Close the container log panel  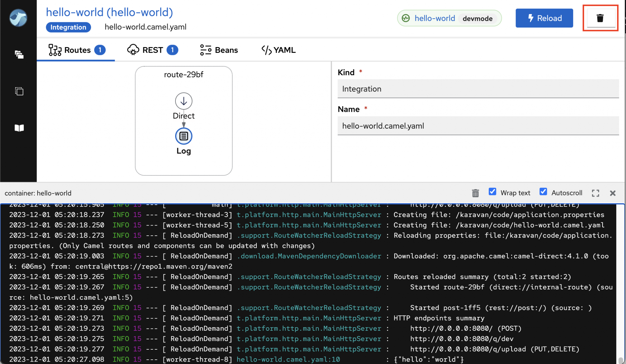tap(613, 193)
